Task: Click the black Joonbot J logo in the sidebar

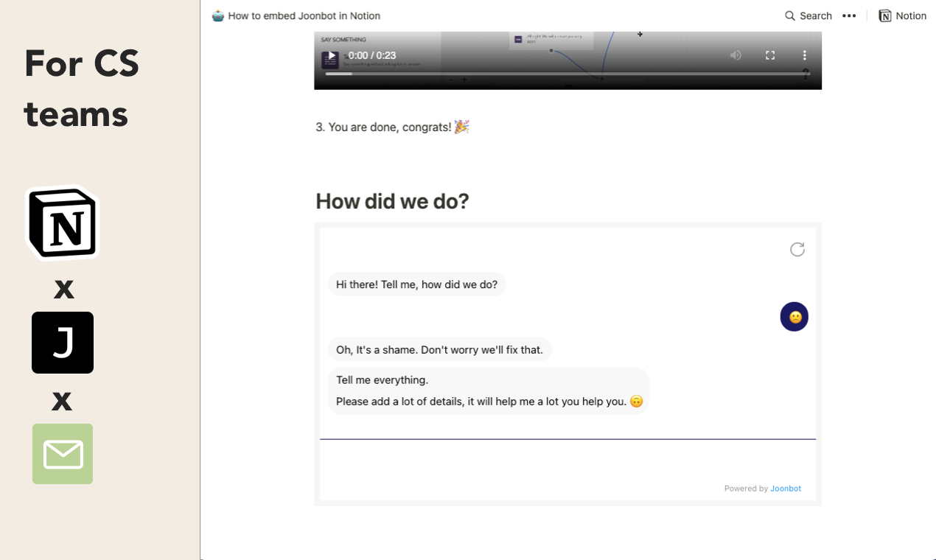Action: click(x=63, y=343)
